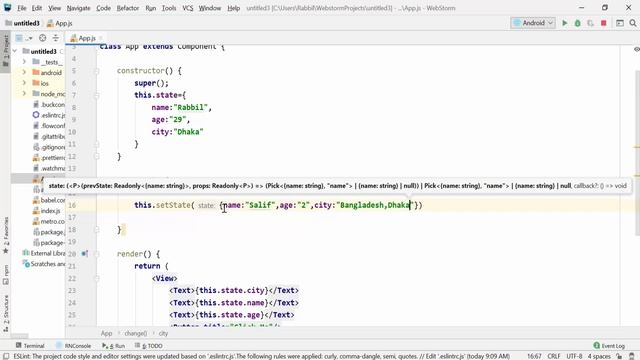
Task: Click the locate file target icon in Project panel
Action: pos(42,38)
